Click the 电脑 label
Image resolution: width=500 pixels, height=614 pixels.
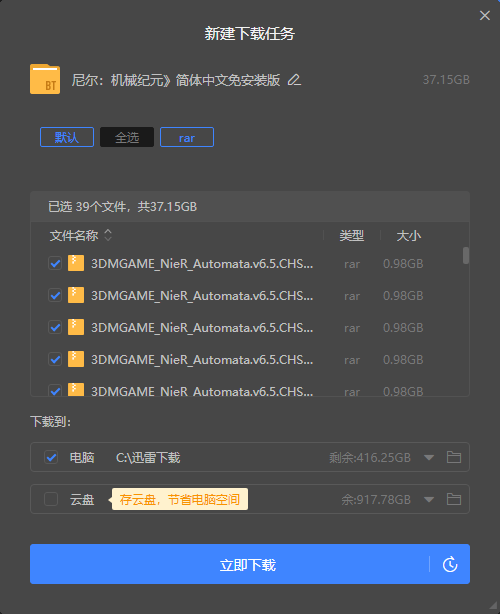[x=82, y=457]
